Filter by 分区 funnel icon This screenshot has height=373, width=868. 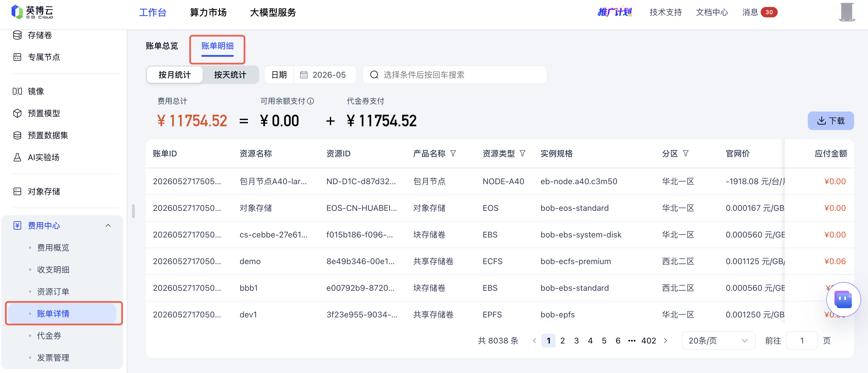(x=686, y=153)
